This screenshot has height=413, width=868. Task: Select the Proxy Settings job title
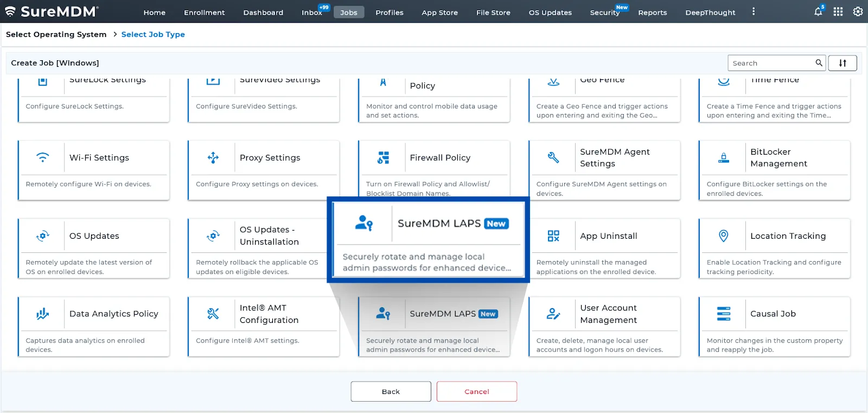coord(270,157)
